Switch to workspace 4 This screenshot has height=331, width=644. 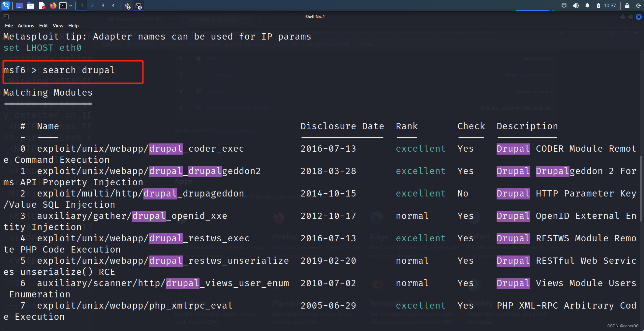(x=113, y=6)
